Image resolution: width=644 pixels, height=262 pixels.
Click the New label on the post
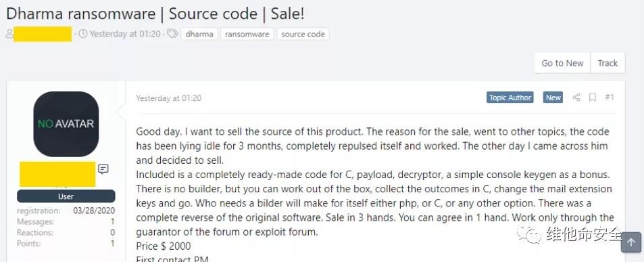553,97
